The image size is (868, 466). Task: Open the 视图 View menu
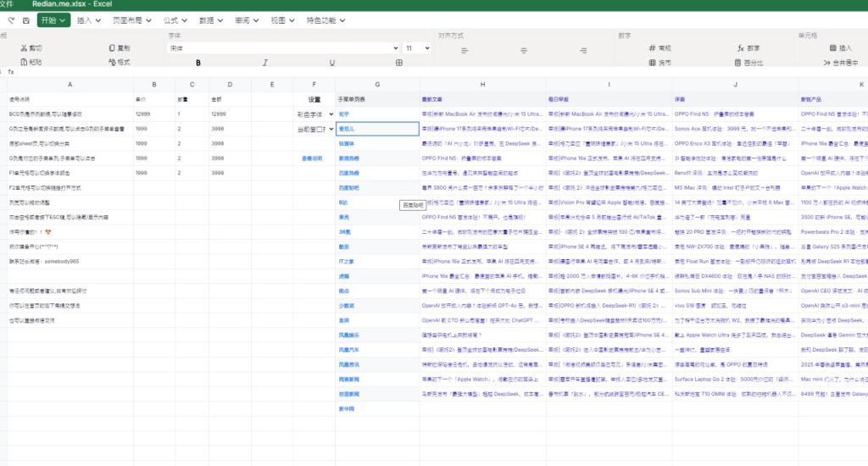coord(282,20)
